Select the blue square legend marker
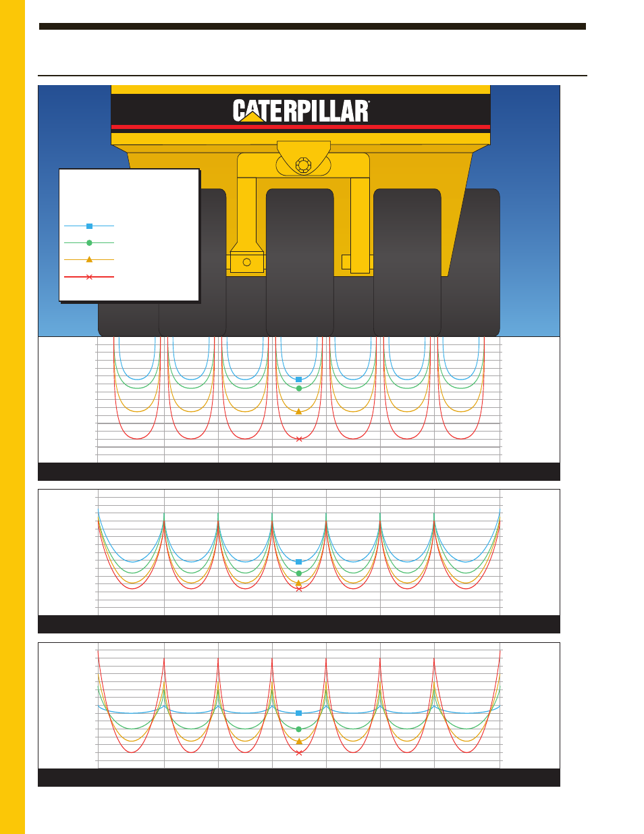 pyautogui.click(x=89, y=226)
